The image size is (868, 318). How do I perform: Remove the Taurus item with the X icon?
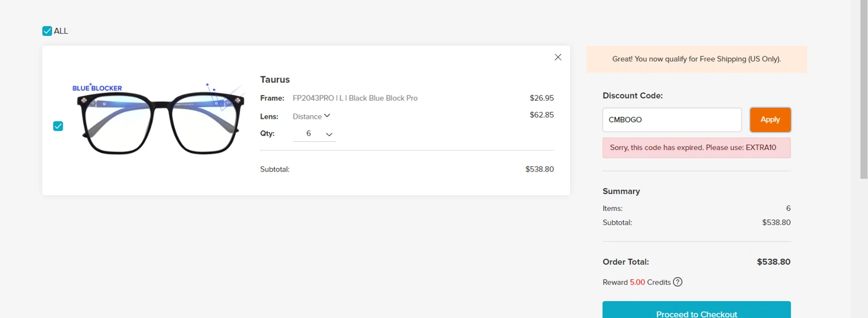click(558, 57)
